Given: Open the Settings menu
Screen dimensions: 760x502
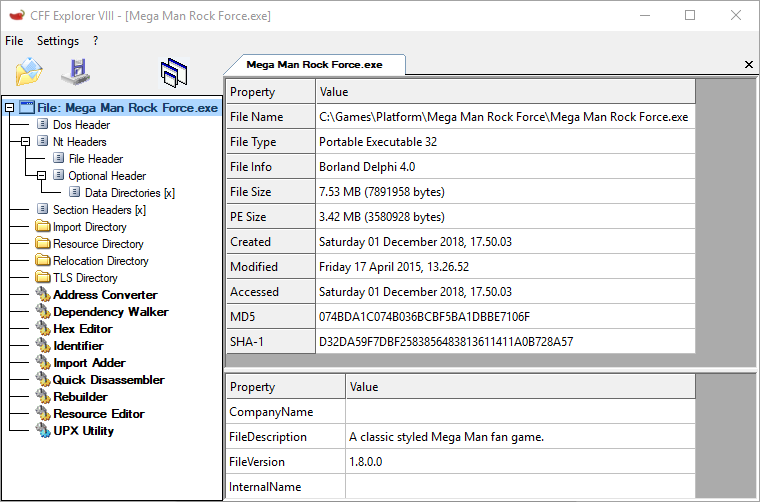Looking at the screenshot, I should (58, 41).
